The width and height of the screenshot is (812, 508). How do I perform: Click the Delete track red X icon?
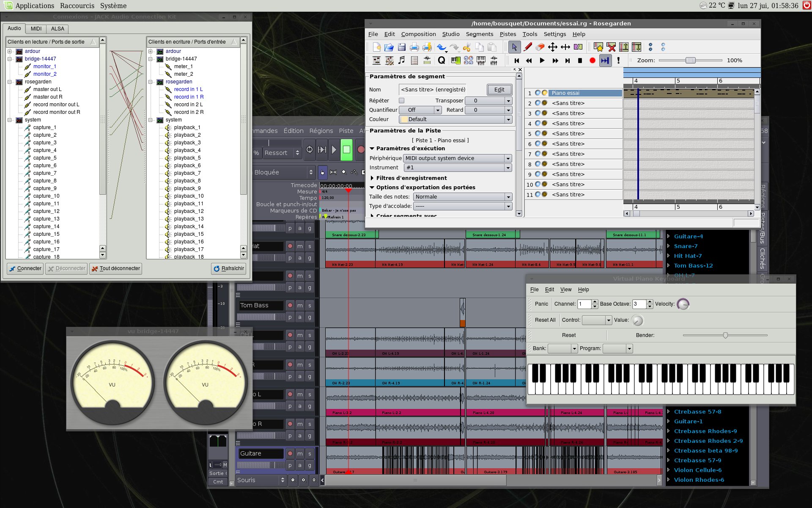click(611, 47)
